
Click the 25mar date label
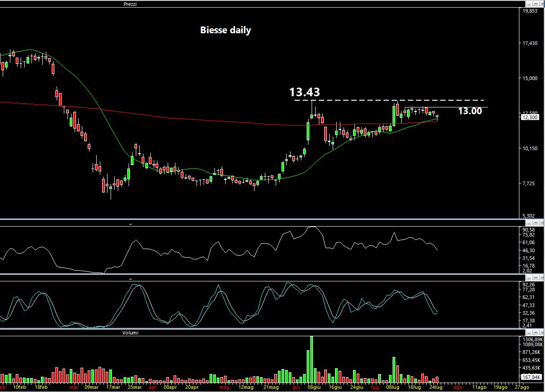(134, 387)
